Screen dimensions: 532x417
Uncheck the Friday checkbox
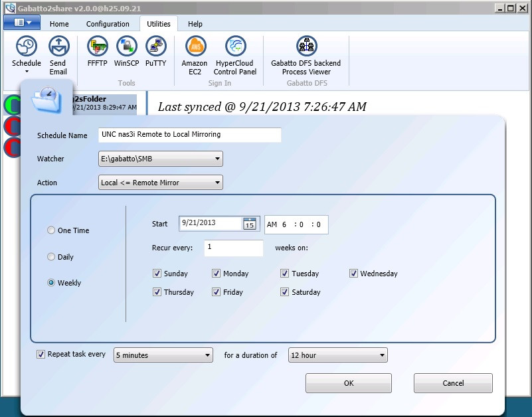[216, 292]
